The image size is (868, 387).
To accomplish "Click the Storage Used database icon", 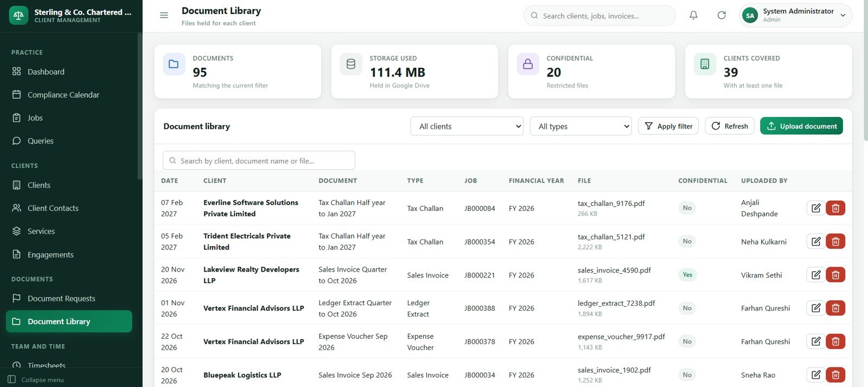I will (351, 64).
